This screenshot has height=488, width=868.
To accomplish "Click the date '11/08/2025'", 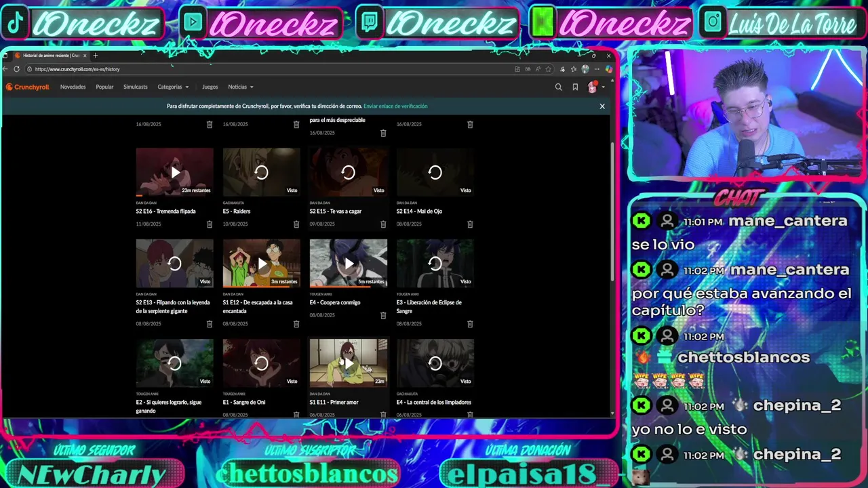I will (149, 224).
